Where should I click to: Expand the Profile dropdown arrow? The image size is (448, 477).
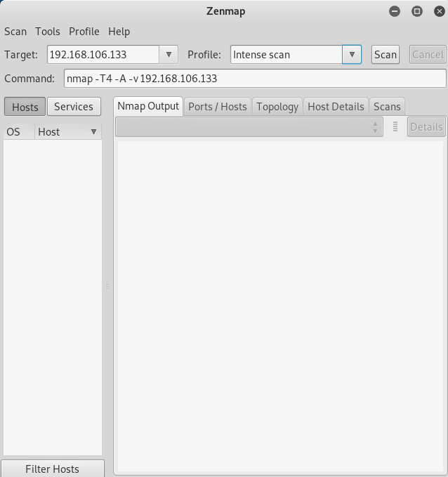point(352,55)
